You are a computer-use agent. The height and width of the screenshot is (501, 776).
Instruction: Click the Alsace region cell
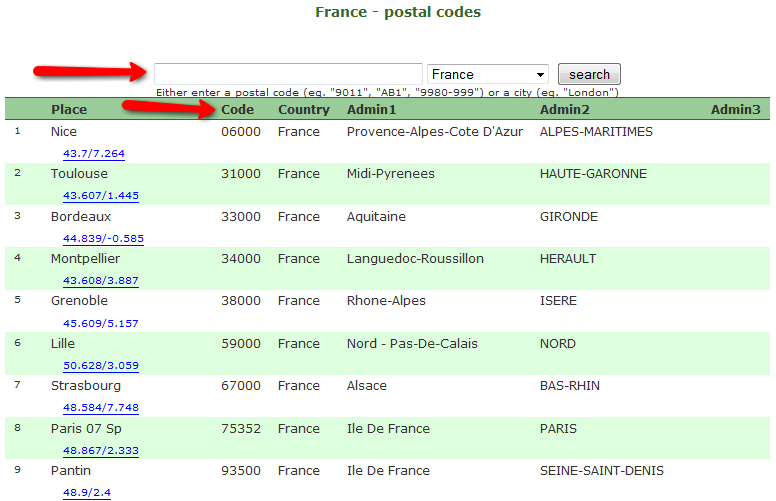(x=367, y=386)
